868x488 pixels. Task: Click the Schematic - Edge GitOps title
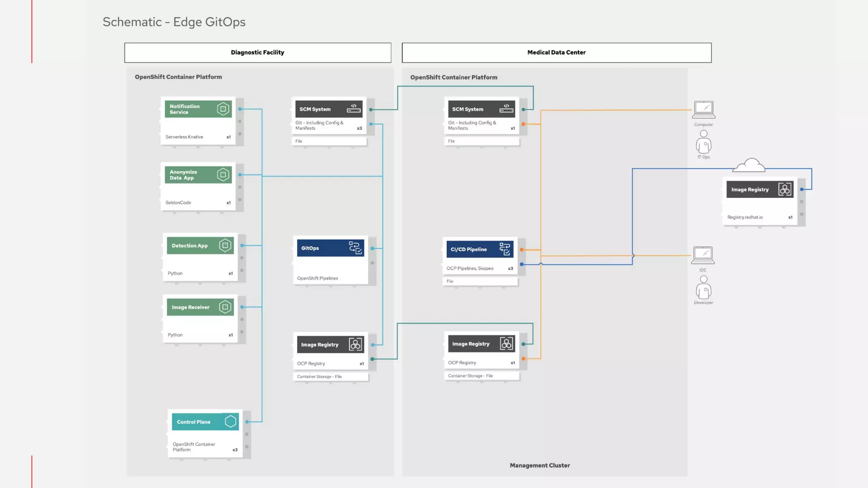[x=174, y=22]
